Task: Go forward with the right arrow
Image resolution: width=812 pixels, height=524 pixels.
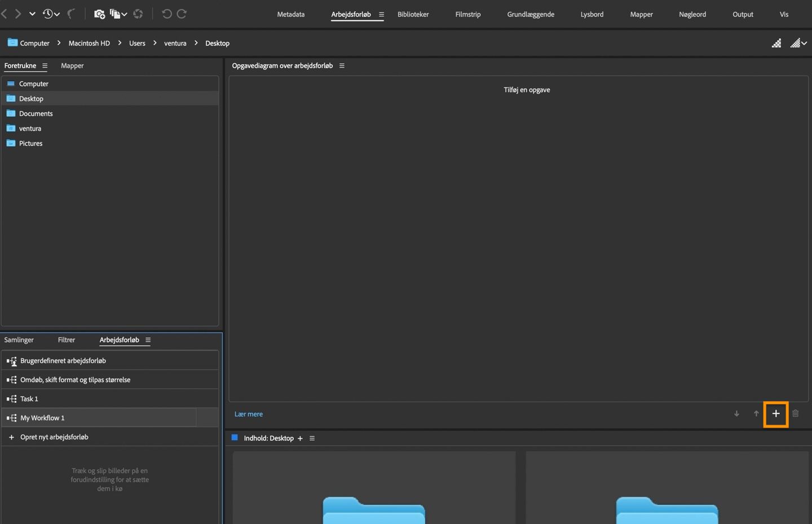Action: coord(18,14)
